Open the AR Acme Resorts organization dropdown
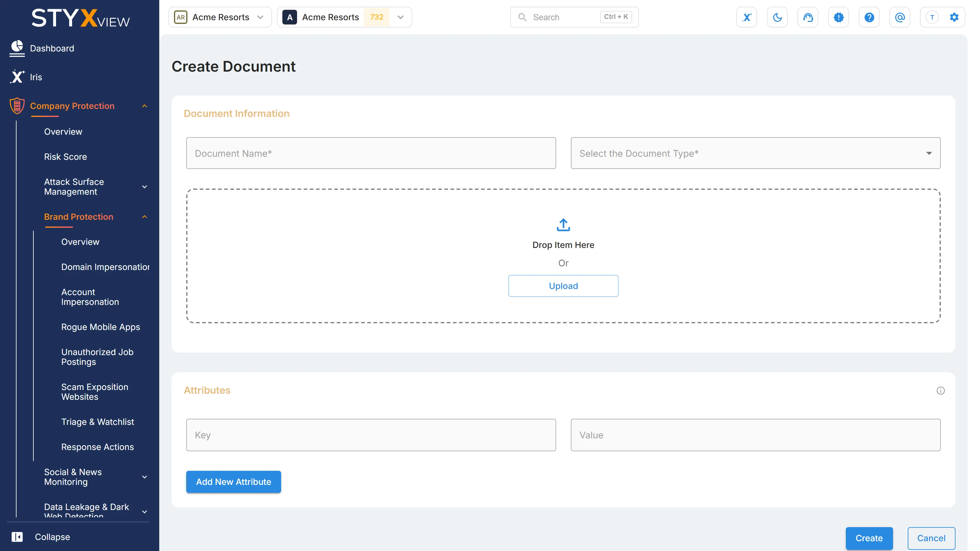 coord(220,17)
